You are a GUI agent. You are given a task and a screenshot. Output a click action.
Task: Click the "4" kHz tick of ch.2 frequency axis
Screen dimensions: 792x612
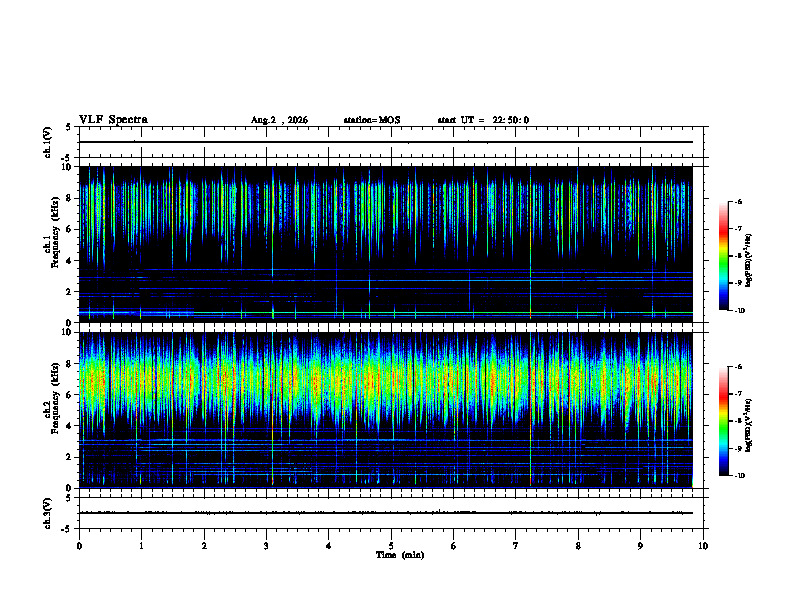(x=69, y=426)
